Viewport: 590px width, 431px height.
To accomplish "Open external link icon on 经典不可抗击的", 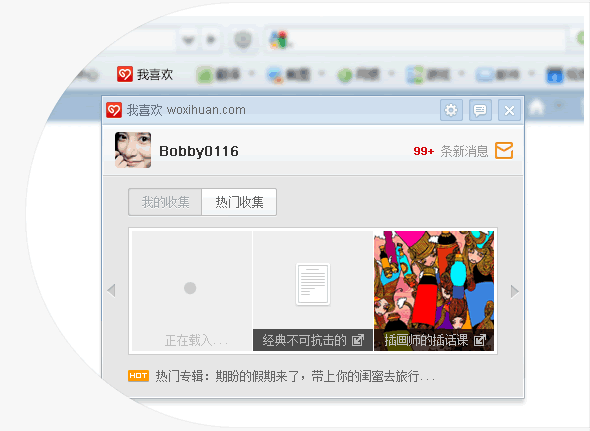I will point(357,340).
